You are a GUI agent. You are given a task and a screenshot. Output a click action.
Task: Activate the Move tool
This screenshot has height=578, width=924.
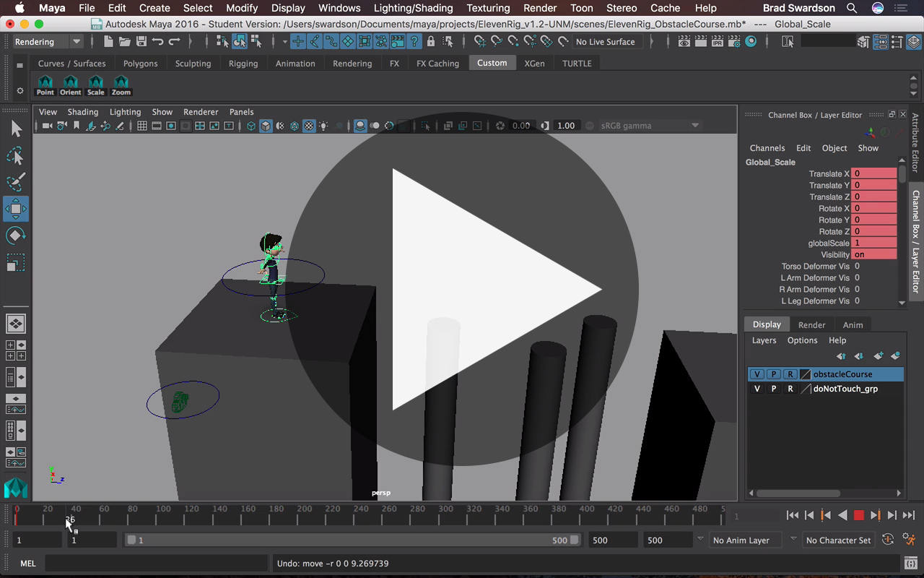tap(16, 209)
